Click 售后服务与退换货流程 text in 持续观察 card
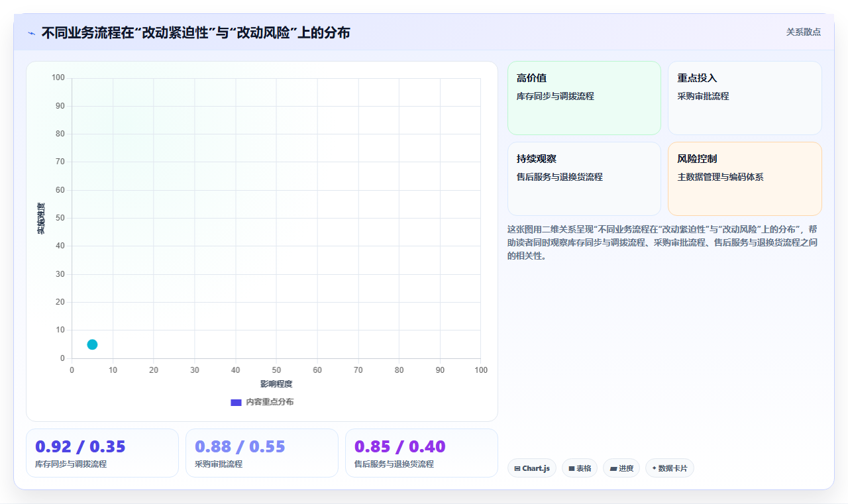This screenshot has height=504, width=848. tap(560, 177)
